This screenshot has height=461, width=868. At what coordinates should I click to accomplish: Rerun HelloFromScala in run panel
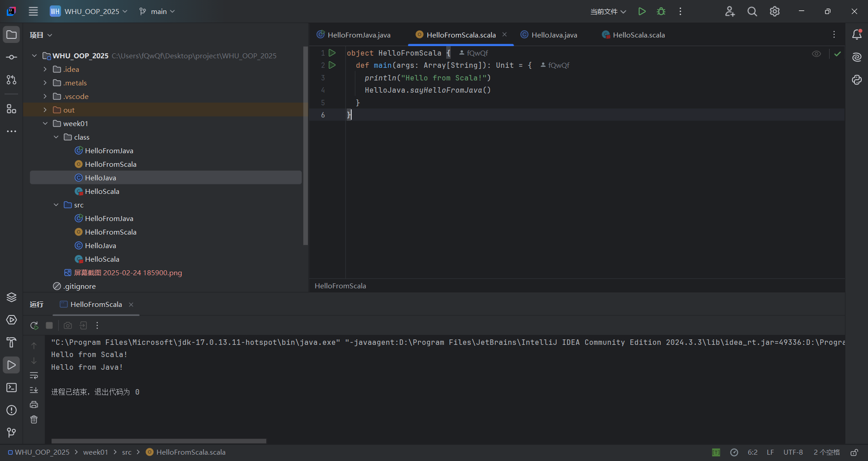34,325
